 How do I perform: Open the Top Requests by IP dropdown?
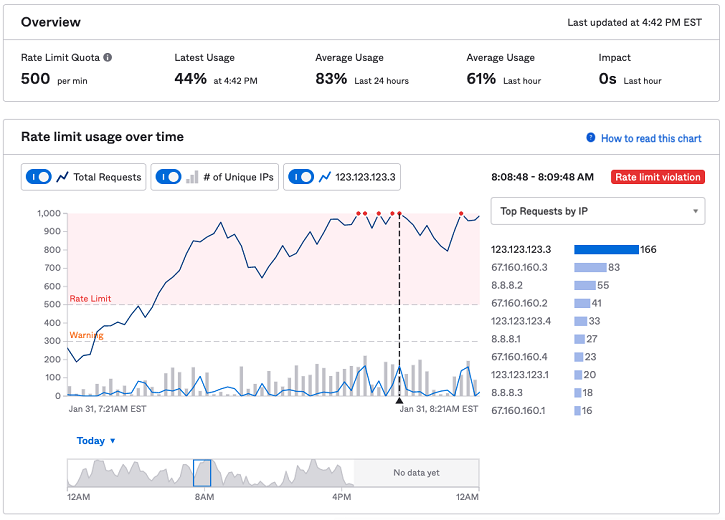tap(597, 211)
